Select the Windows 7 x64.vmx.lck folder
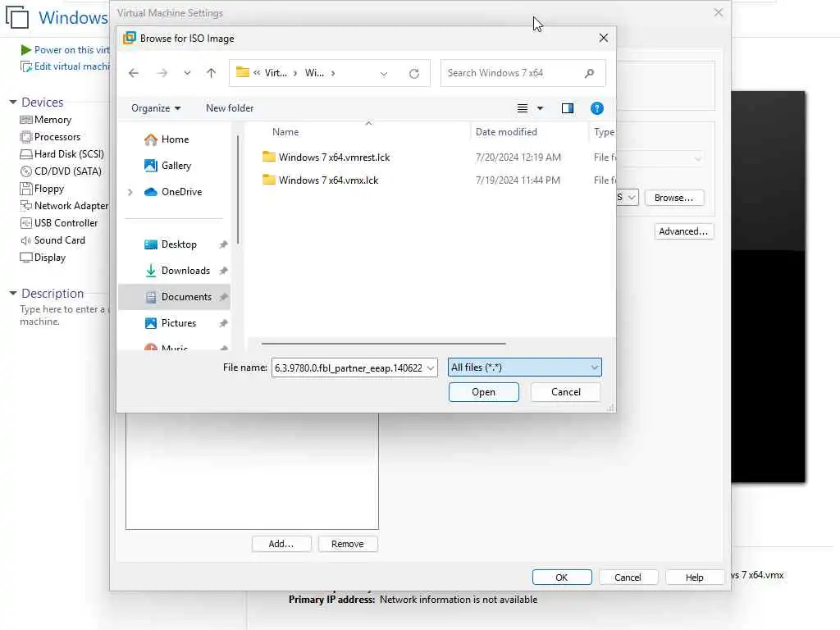 [x=320, y=180]
